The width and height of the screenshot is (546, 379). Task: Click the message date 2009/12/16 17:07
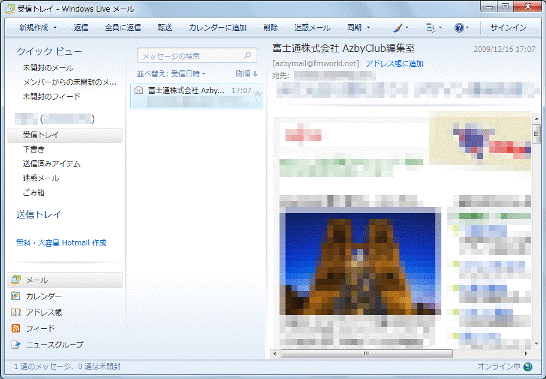[x=504, y=49]
